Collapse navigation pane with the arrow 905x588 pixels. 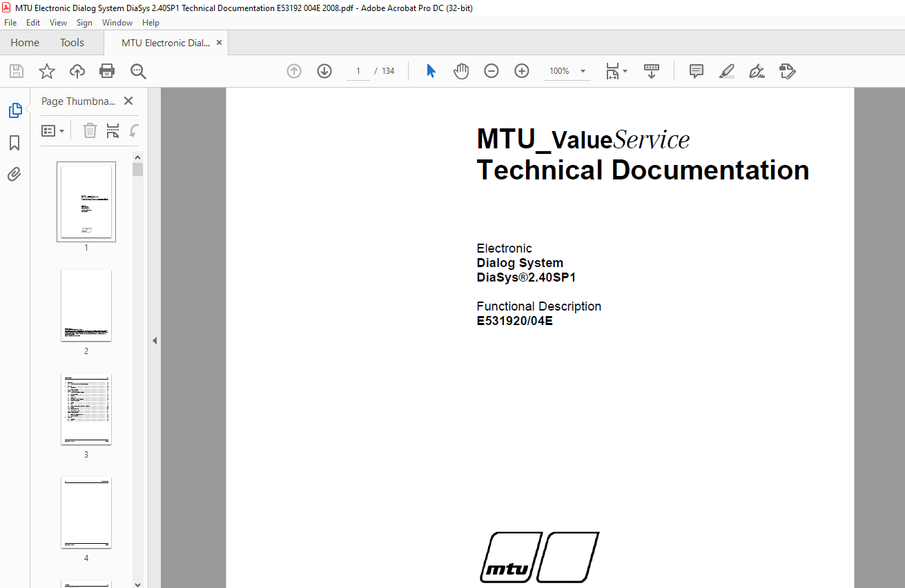[x=155, y=340]
